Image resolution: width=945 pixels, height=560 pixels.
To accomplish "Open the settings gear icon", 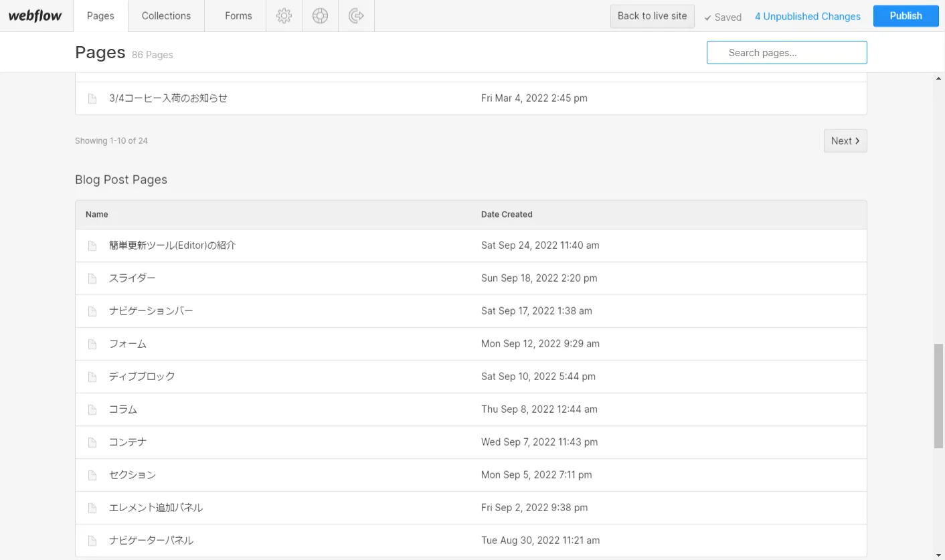I will [284, 15].
